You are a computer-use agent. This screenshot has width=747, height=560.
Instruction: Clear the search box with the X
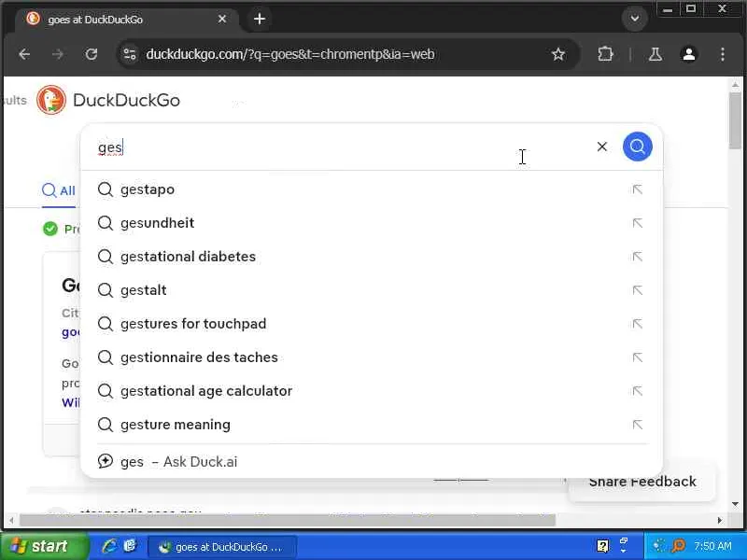click(x=601, y=147)
